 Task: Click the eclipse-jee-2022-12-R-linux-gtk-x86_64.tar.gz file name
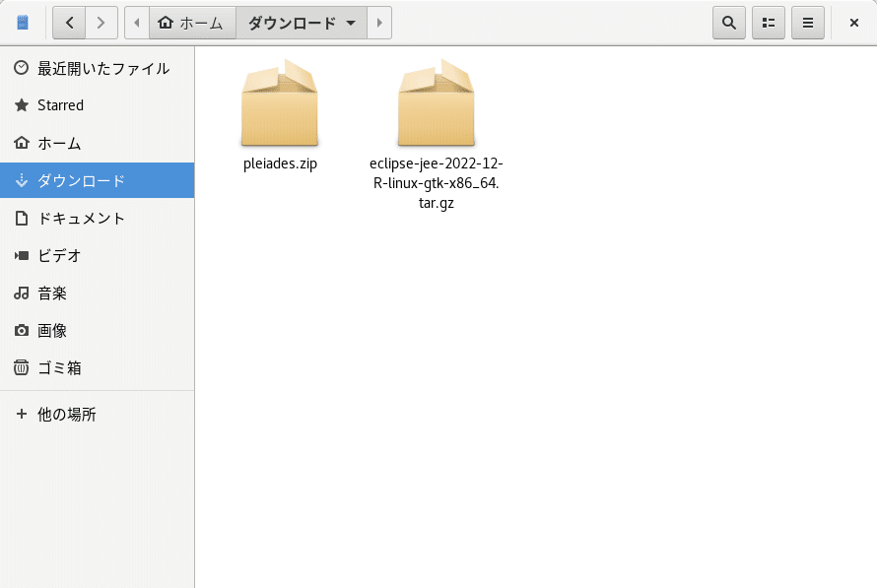[x=437, y=183]
